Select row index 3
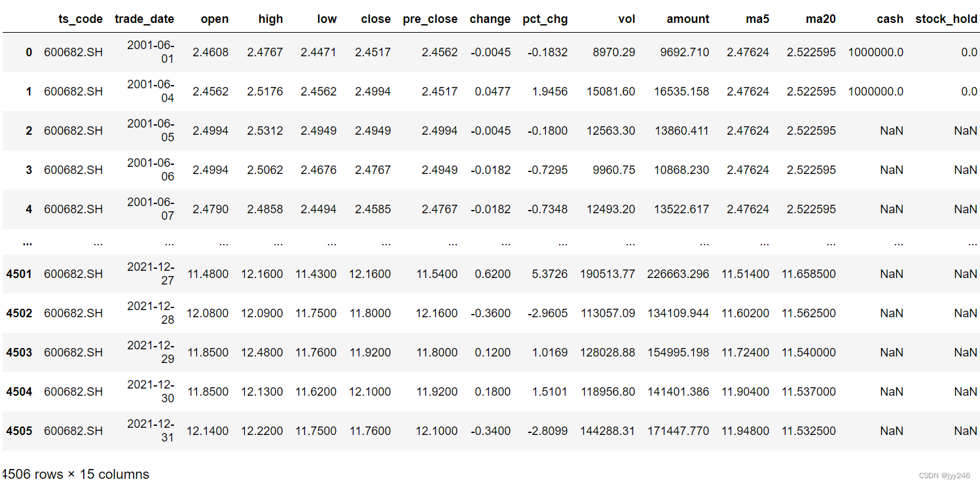Image resolution: width=980 pixels, height=486 pixels. pyautogui.click(x=29, y=170)
